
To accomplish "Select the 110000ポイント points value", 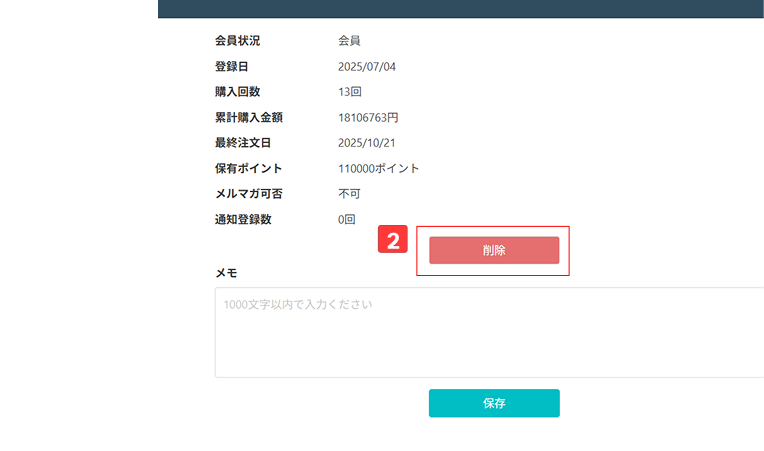I will click(x=378, y=168).
